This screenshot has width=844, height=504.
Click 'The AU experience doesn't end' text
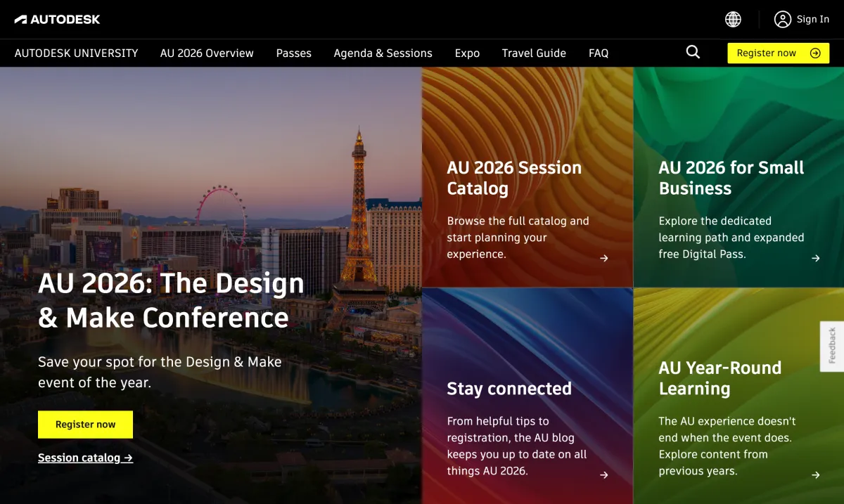coord(727,446)
